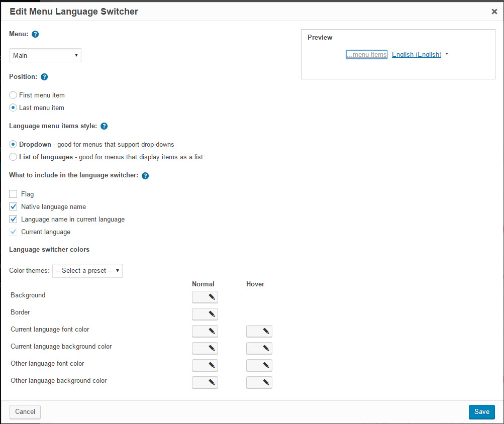
Task: Cancel editing the language switcher
Action: click(x=25, y=412)
